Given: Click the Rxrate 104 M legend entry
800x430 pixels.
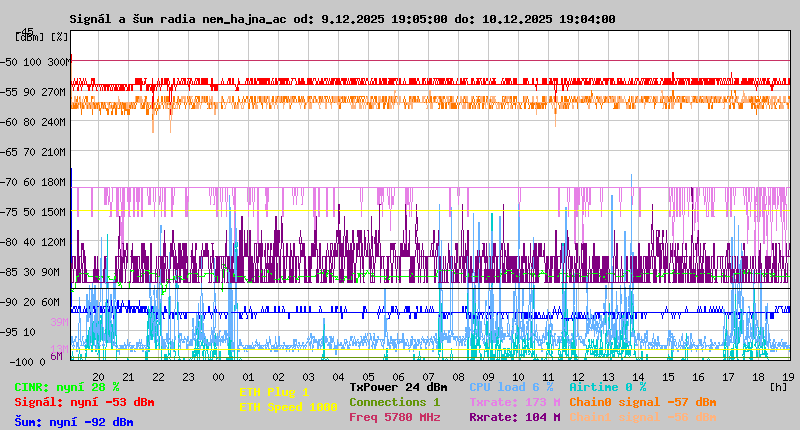Looking at the screenshot, I should coord(514,417).
